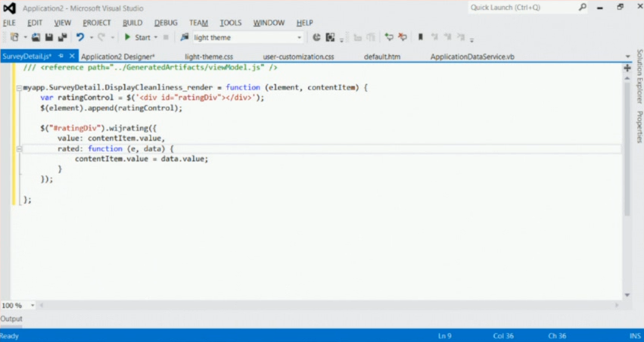Click the decrease indent toolbar icon

click(357, 37)
